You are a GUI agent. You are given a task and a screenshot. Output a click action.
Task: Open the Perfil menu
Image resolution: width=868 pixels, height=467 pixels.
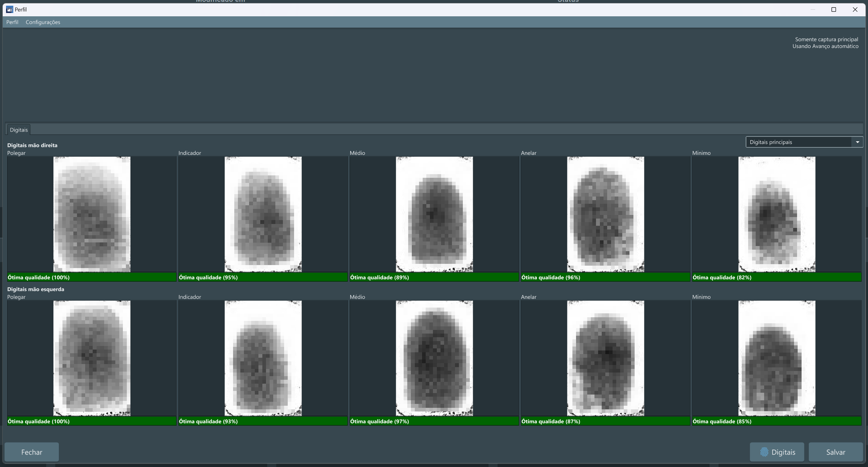[12, 22]
